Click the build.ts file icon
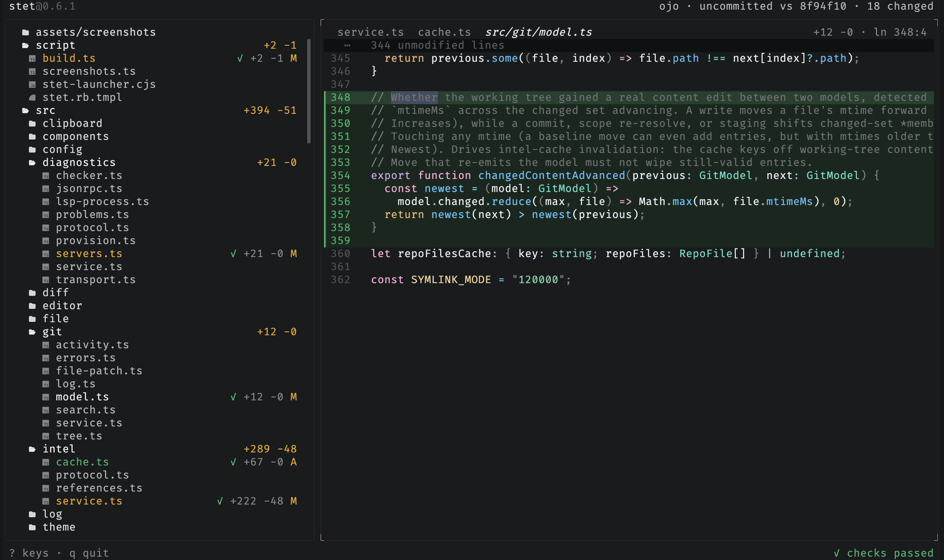The image size is (944, 560). (32, 59)
